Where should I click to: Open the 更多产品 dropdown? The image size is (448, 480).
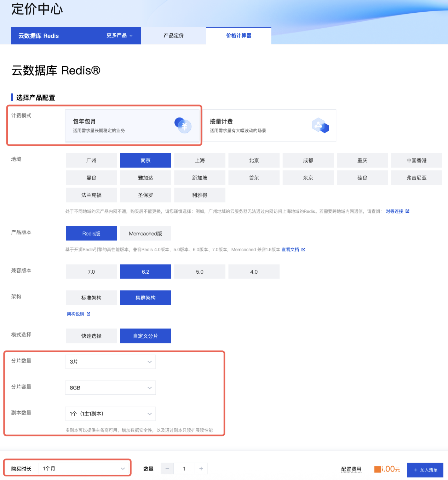(120, 35)
